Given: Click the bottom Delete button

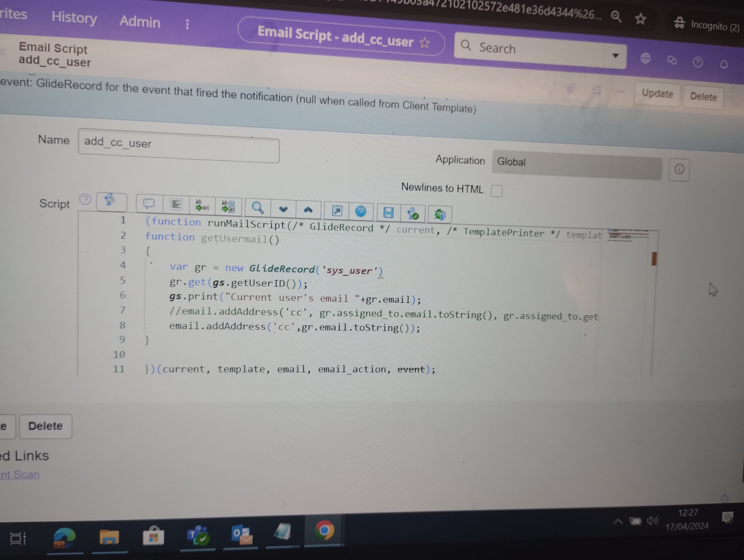Looking at the screenshot, I should tap(45, 426).
